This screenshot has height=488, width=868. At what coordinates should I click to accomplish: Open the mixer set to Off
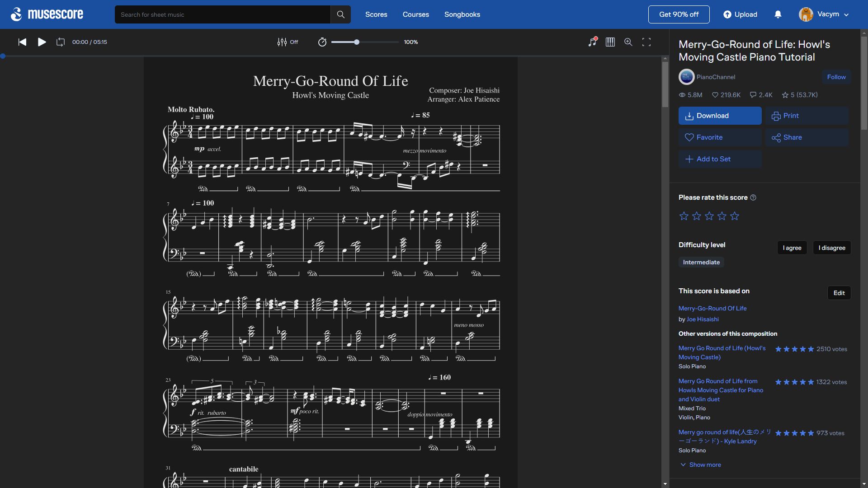point(288,42)
